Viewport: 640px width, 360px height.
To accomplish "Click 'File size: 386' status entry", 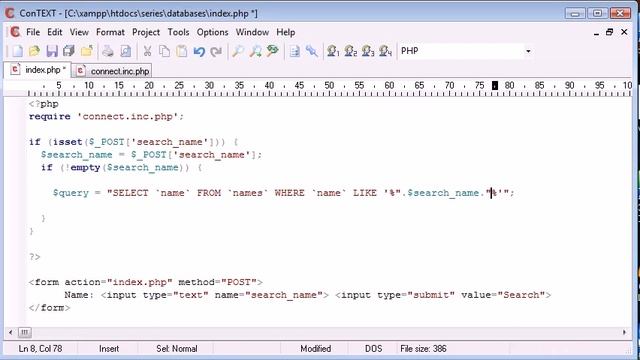I will [x=423, y=349].
